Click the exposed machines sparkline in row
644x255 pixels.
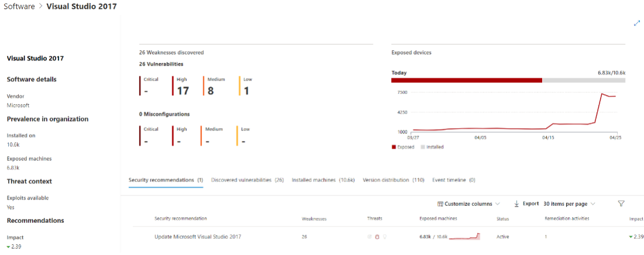(465, 237)
